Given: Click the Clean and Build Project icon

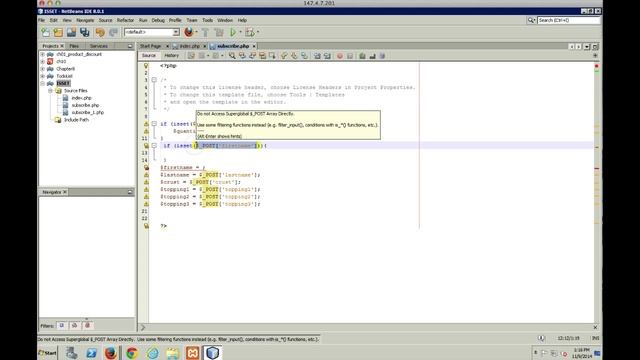Looking at the screenshot, I should click(x=219, y=32).
